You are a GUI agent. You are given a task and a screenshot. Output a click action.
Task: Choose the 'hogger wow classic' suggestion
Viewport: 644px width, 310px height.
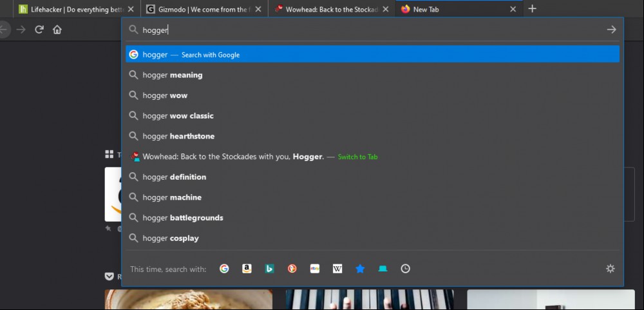[372, 116]
